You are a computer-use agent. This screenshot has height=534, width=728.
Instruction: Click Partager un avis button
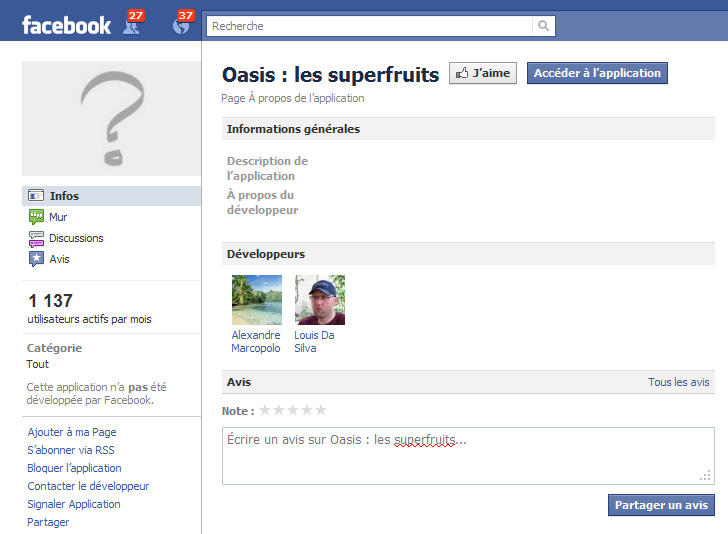[661, 505]
